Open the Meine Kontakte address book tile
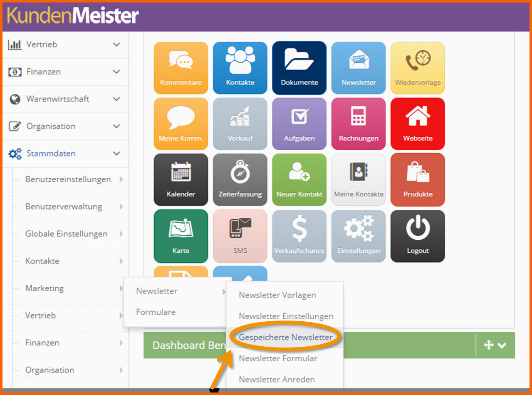 coord(359,180)
